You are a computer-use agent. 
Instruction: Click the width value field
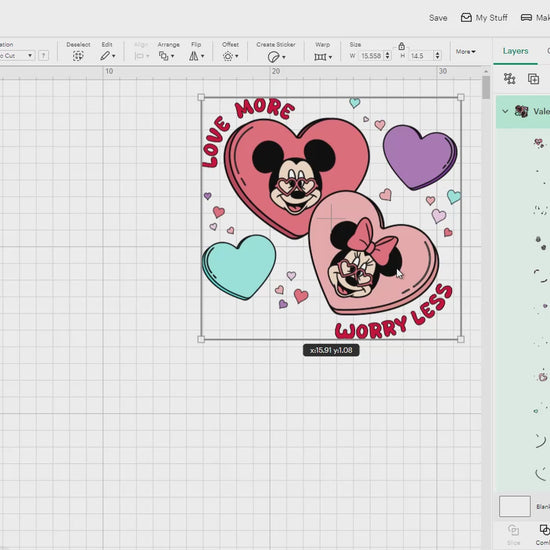pyautogui.click(x=371, y=56)
